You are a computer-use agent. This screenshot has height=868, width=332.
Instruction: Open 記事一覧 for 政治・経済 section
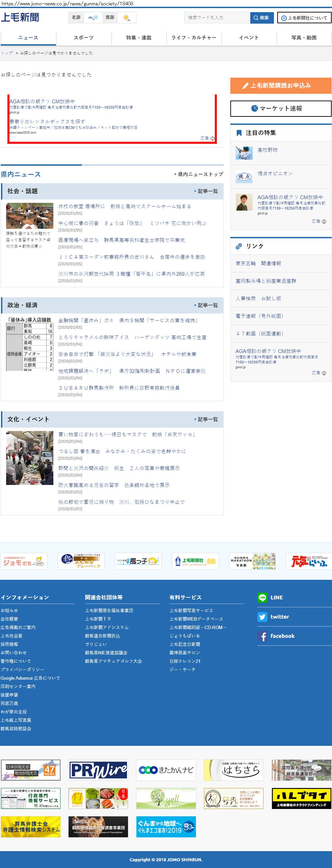coord(206,305)
